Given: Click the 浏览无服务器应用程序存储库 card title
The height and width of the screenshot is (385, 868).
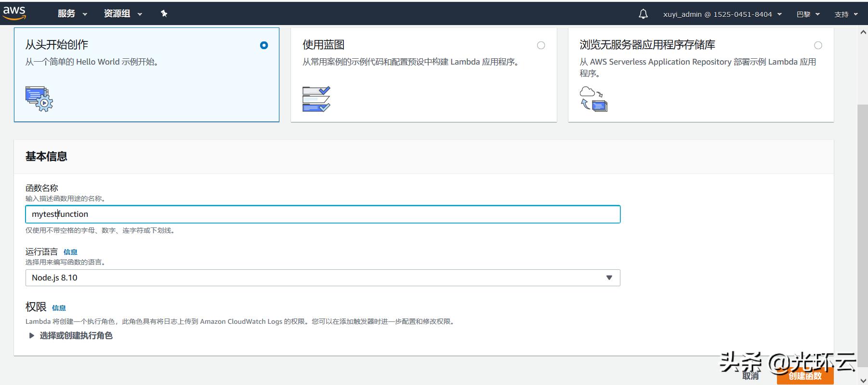Looking at the screenshot, I should coord(647,45).
